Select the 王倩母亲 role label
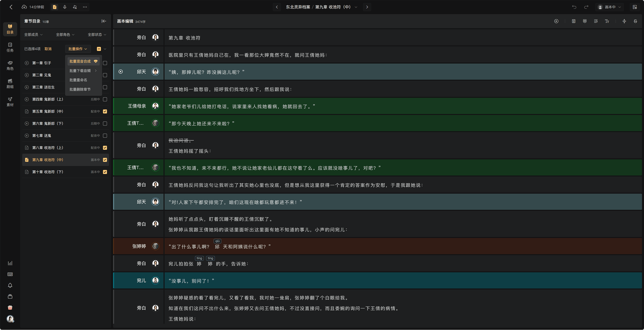This screenshot has height=330, width=644. [137, 106]
